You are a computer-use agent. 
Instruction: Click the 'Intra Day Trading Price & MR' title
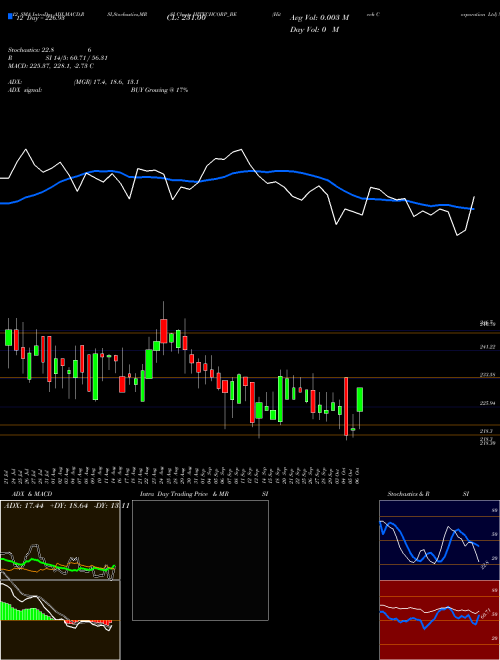(x=184, y=494)
